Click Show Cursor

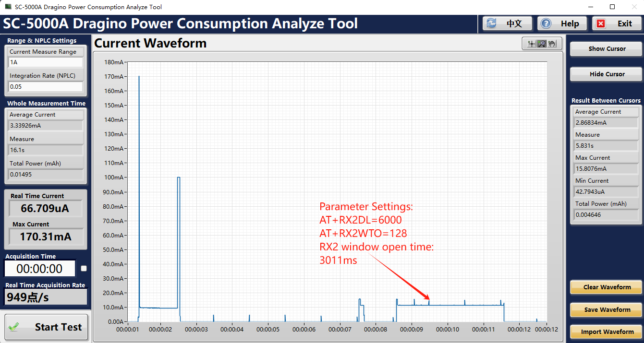click(x=606, y=49)
